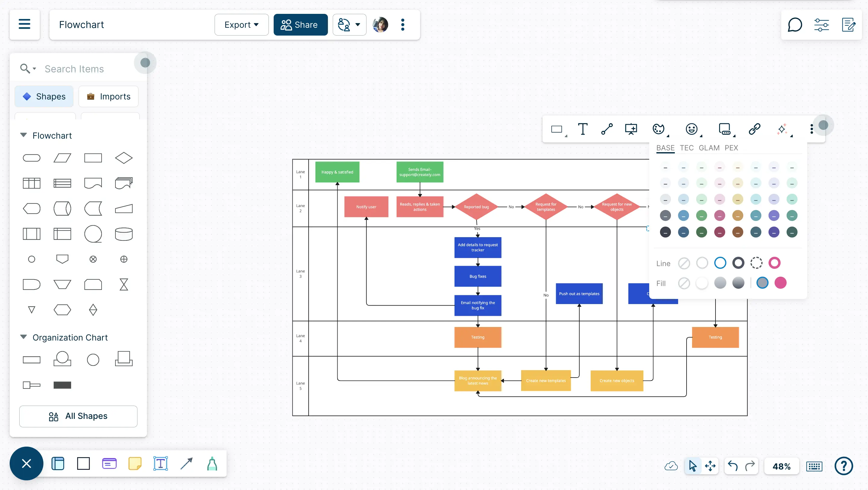Choose the pink fill color swatch
This screenshot has height=490, width=868.
pyautogui.click(x=780, y=283)
